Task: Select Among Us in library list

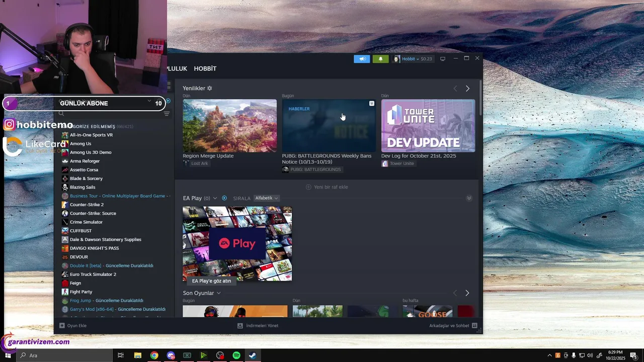Action: [x=80, y=144]
